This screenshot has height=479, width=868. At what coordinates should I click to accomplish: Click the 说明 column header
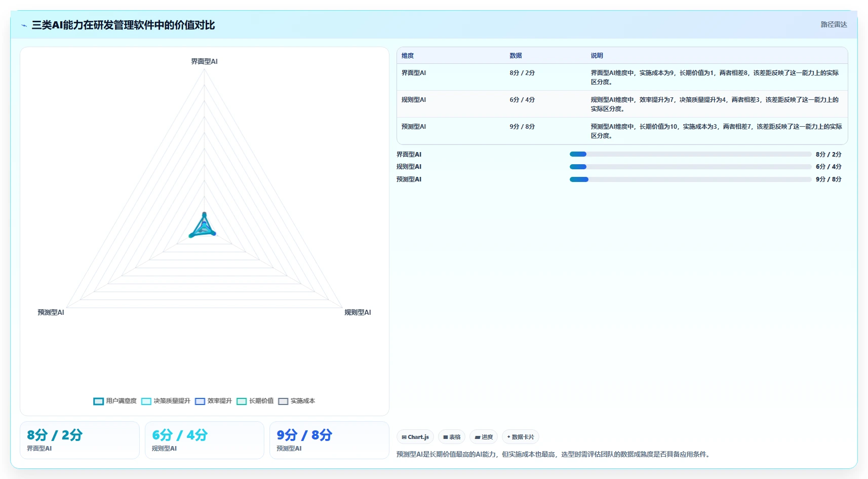tap(597, 56)
